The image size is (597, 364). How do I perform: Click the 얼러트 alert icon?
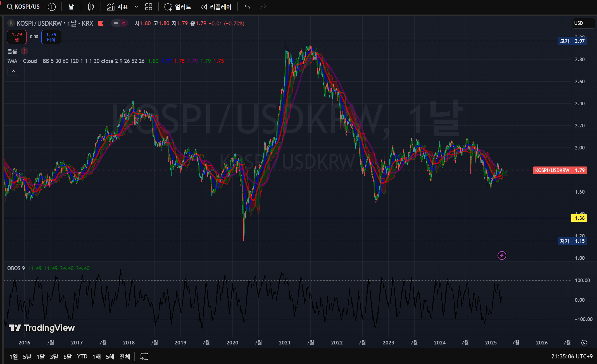coord(177,7)
